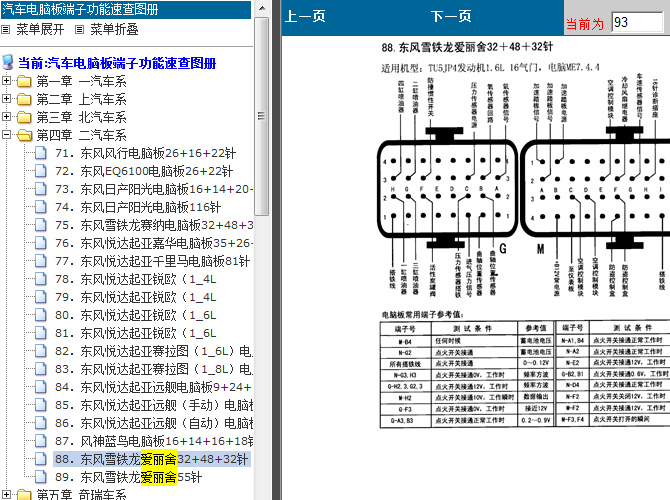Select 第二章 上汽车系 chapter label

coord(81,99)
